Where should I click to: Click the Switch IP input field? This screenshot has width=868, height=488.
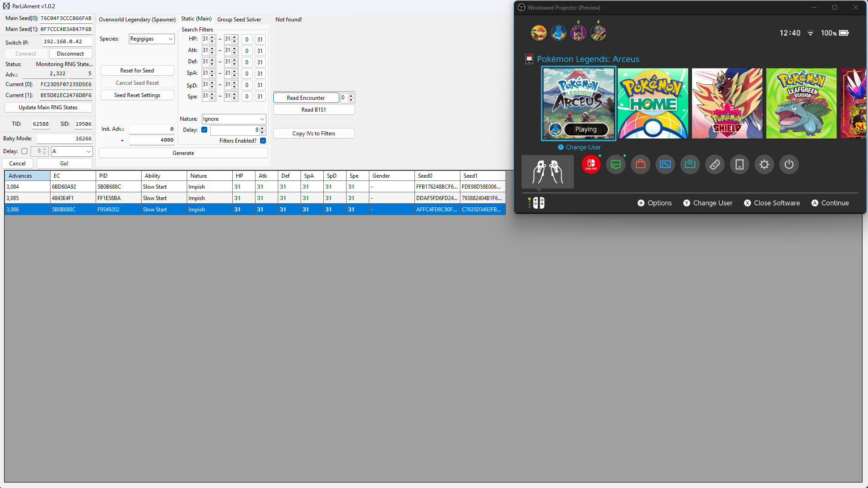point(67,42)
